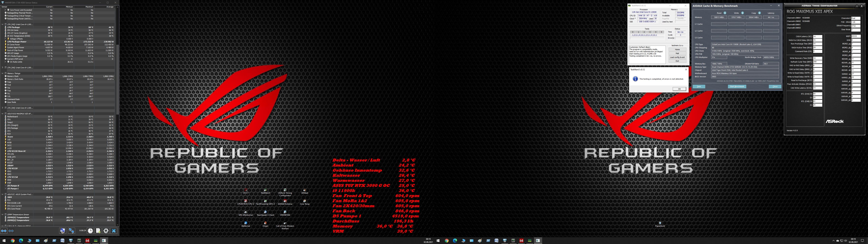Expand Core Power Limit Exceeded row

[x=5, y=10]
